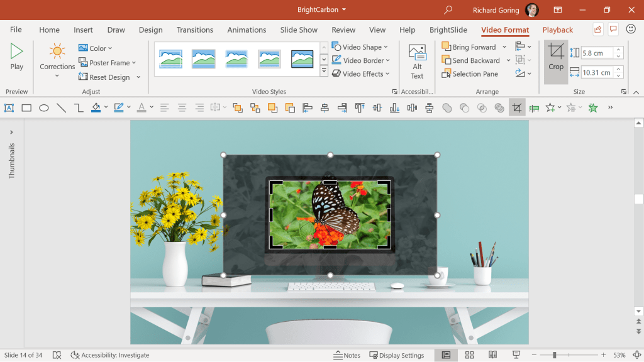Open the Selection Pane
This screenshot has height=362, width=644.
click(470, 74)
